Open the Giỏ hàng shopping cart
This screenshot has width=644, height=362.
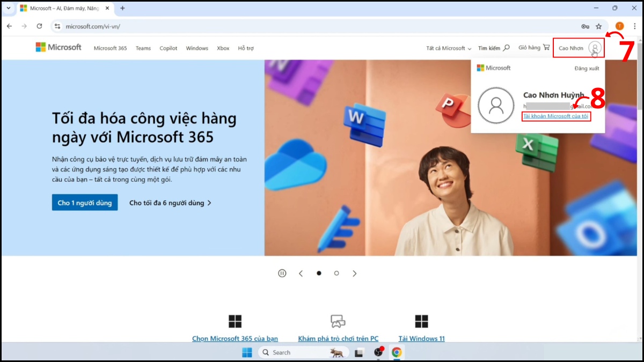(x=533, y=48)
